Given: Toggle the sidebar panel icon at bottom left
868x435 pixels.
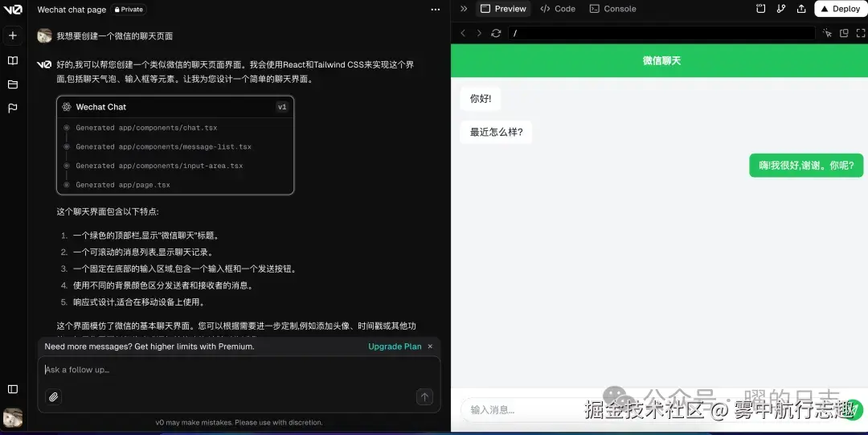Looking at the screenshot, I should (13, 389).
